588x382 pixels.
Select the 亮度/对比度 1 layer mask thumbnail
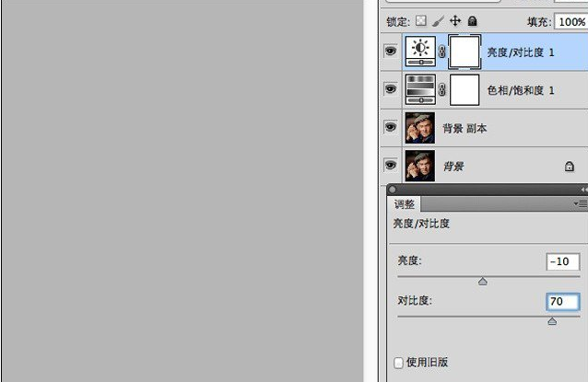[x=465, y=52]
